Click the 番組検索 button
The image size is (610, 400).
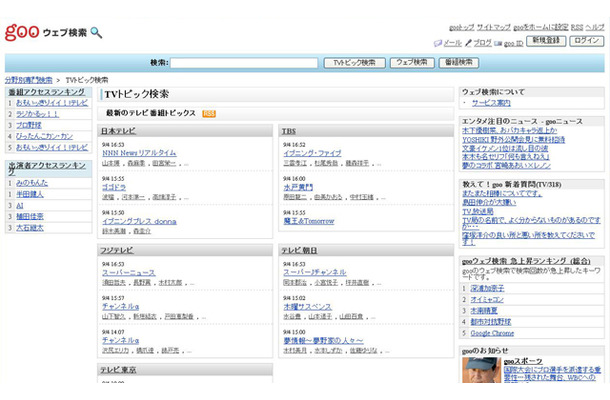(x=459, y=63)
